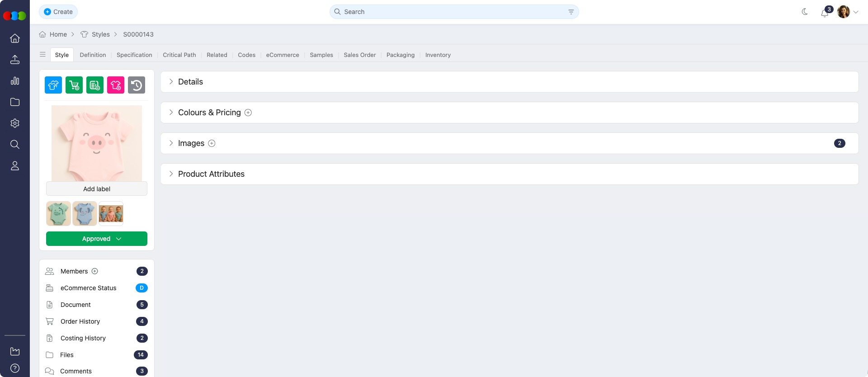Open the Inventory tab
This screenshot has height=377, width=868.
438,55
